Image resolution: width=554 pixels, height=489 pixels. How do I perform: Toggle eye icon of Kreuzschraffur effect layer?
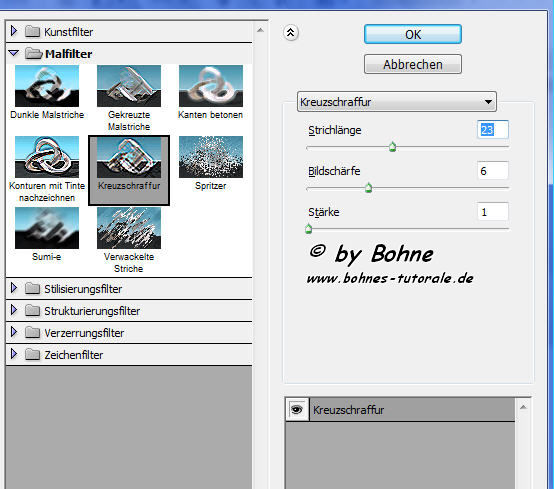click(297, 410)
